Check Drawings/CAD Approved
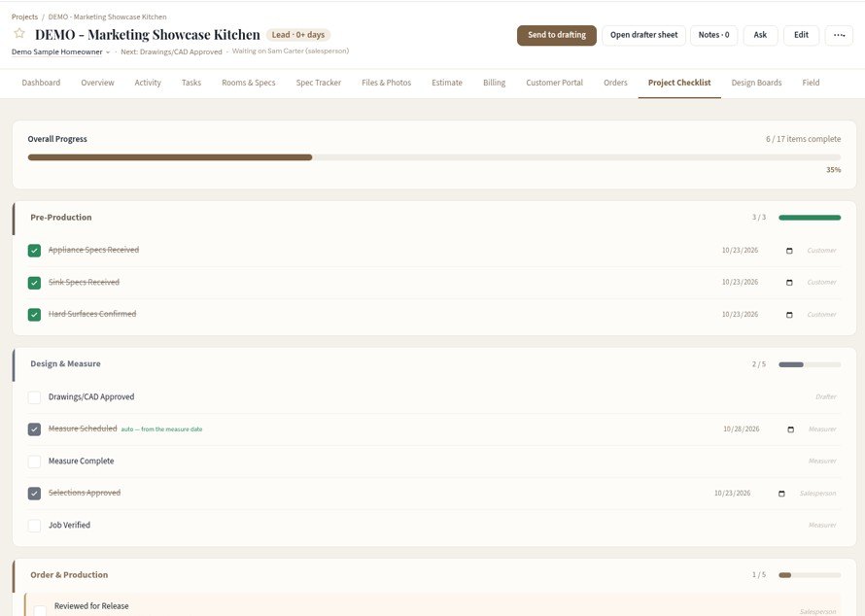This screenshot has width=865, height=616. pos(34,397)
